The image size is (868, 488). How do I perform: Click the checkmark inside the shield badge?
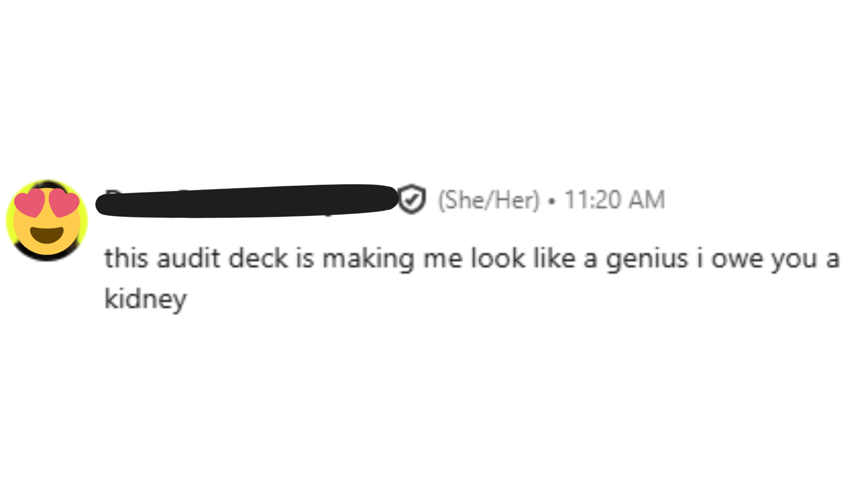(412, 200)
